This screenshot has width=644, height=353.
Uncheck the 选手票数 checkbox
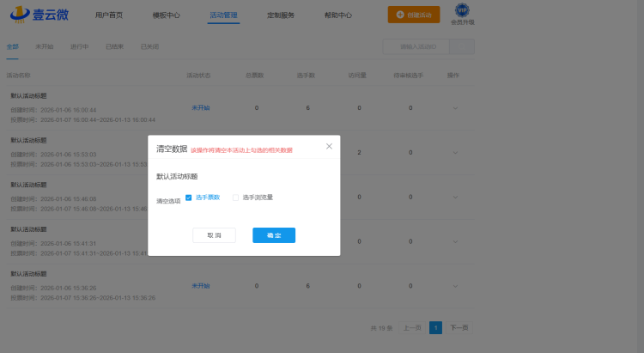(x=189, y=198)
